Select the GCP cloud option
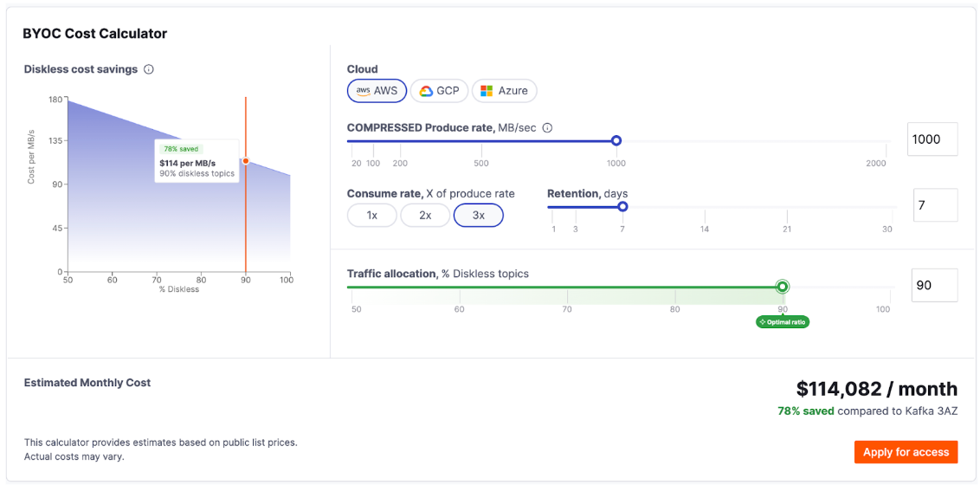The image size is (980, 485). [440, 91]
